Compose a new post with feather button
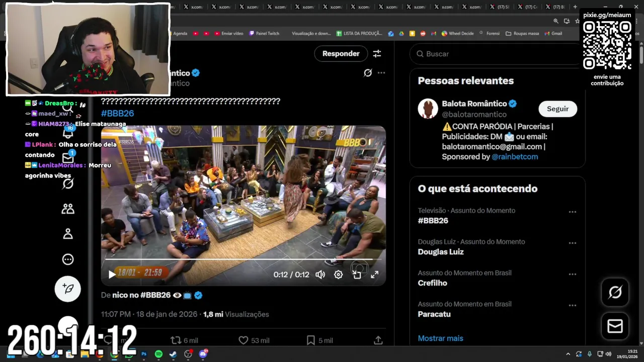 pyautogui.click(x=68, y=289)
